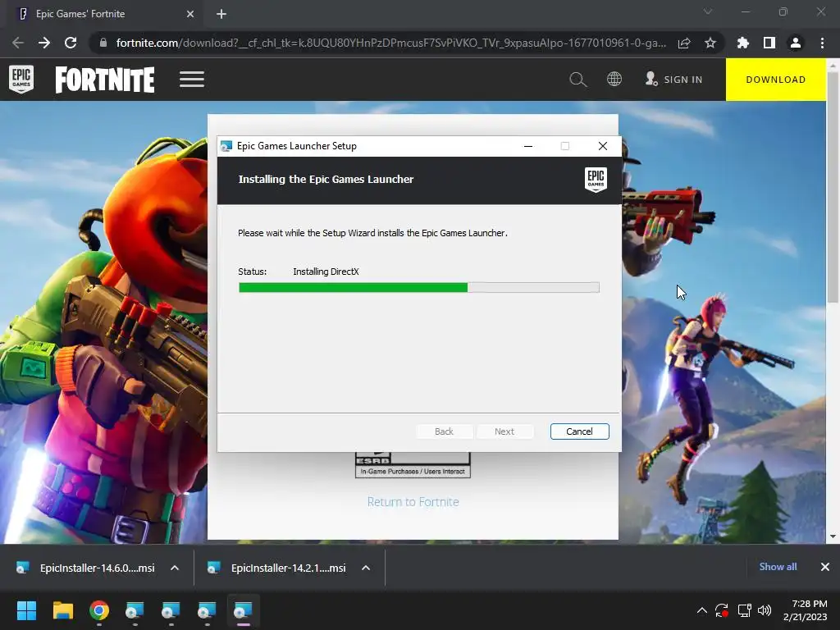Click the Sign In link
Screen dimensions: 840x630
pyautogui.click(x=674, y=80)
